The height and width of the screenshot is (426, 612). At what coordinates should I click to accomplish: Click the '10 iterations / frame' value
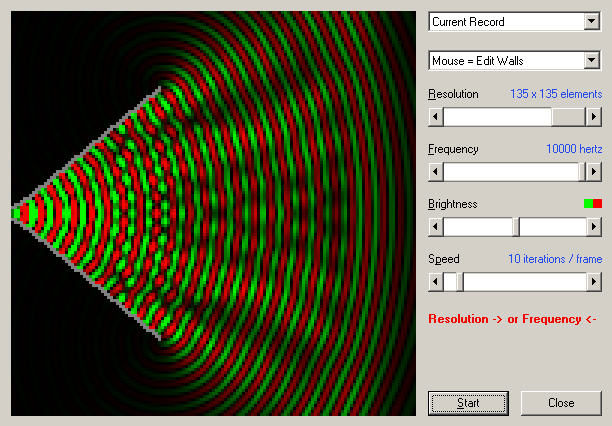pyautogui.click(x=555, y=259)
